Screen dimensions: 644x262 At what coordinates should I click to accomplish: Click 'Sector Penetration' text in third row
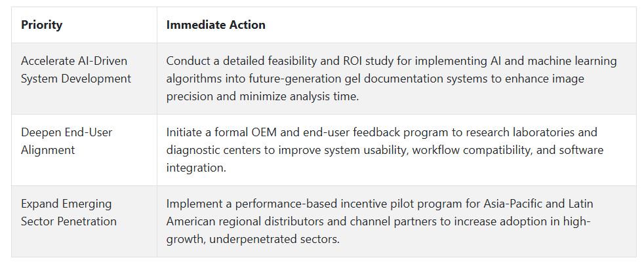tap(69, 221)
